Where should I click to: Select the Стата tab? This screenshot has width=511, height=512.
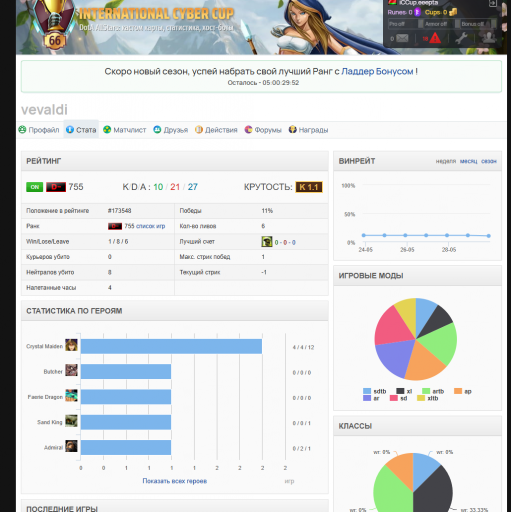click(81, 130)
